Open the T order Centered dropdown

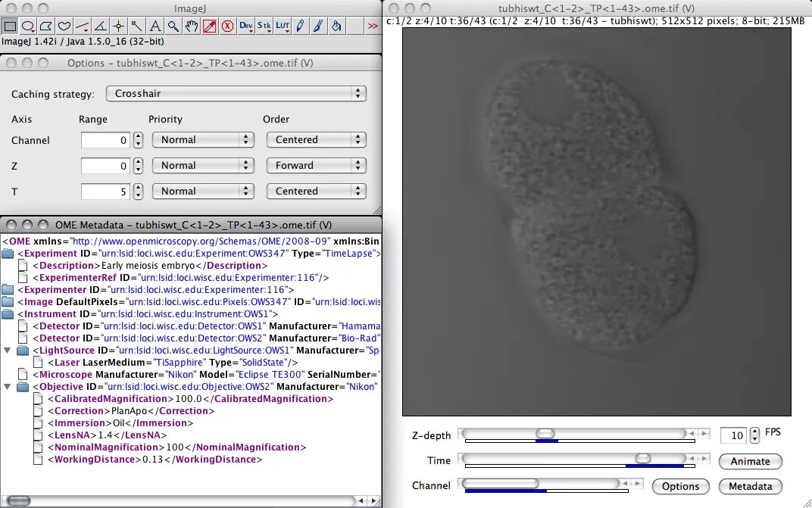pos(317,191)
